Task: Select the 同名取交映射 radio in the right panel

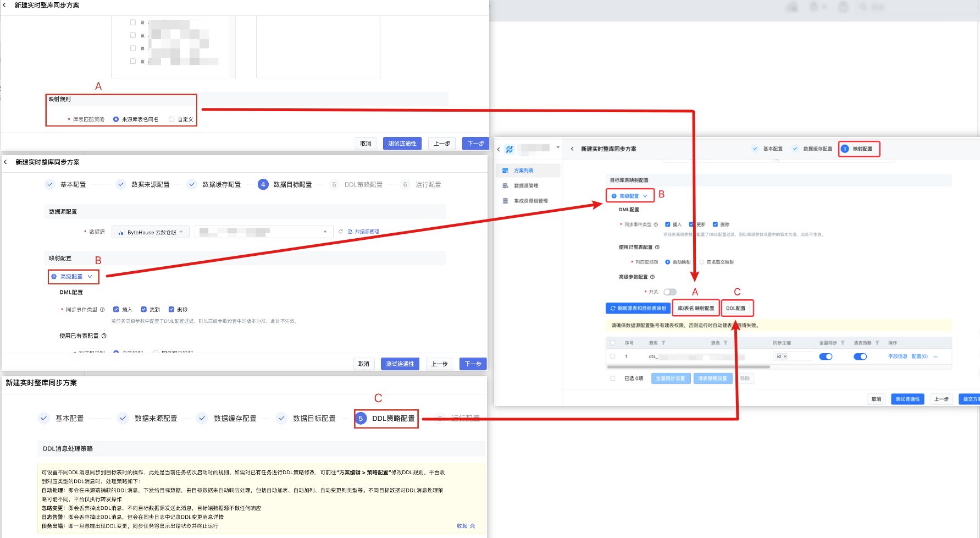Action: pos(702,262)
